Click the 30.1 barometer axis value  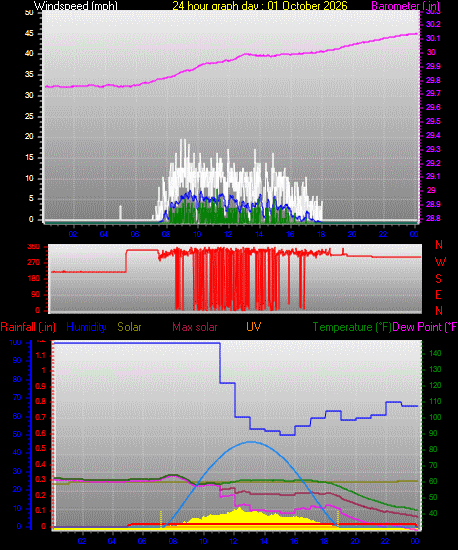[433, 38]
